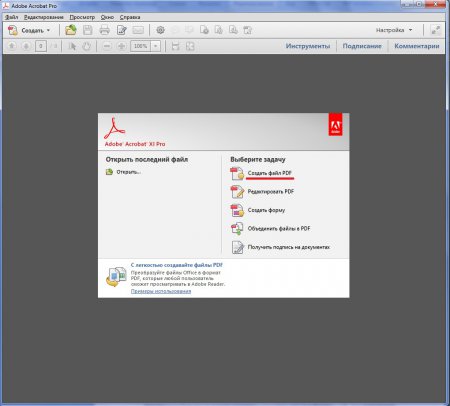Click the edit text pencil-page toolbar icon
Viewport: 450px width, 406px height.
122,30
